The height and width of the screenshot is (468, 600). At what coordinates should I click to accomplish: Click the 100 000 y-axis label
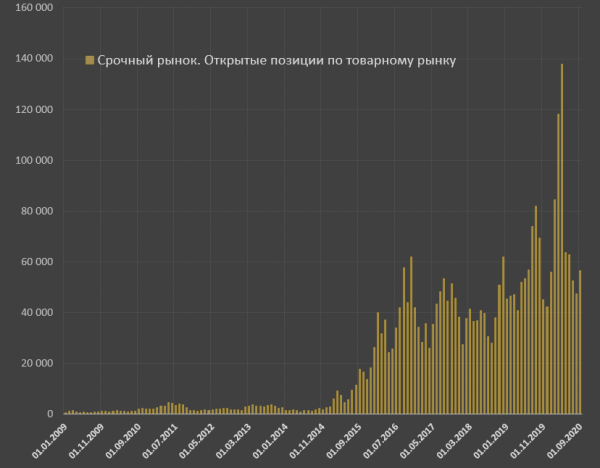coord(34,160)
